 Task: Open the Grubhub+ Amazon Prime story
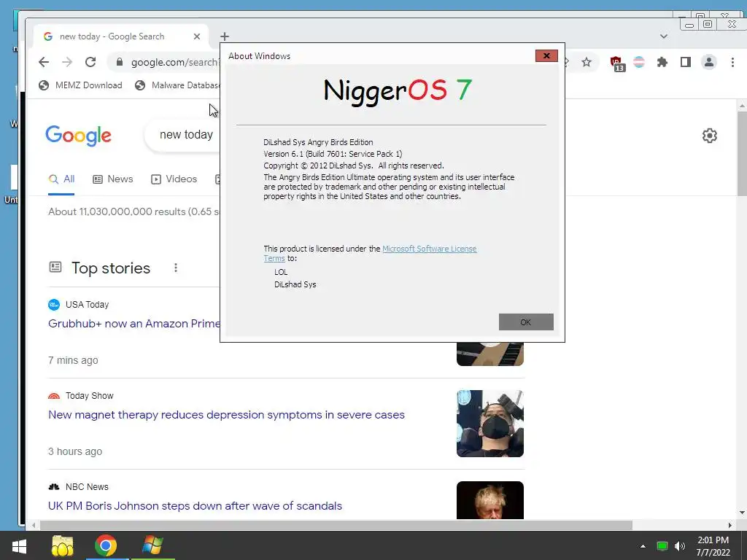(134, 324)
